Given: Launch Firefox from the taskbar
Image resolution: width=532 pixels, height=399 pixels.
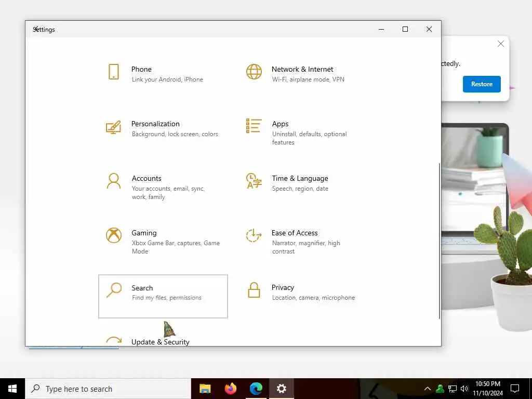Looking at the screenshot, I should 231,389.
